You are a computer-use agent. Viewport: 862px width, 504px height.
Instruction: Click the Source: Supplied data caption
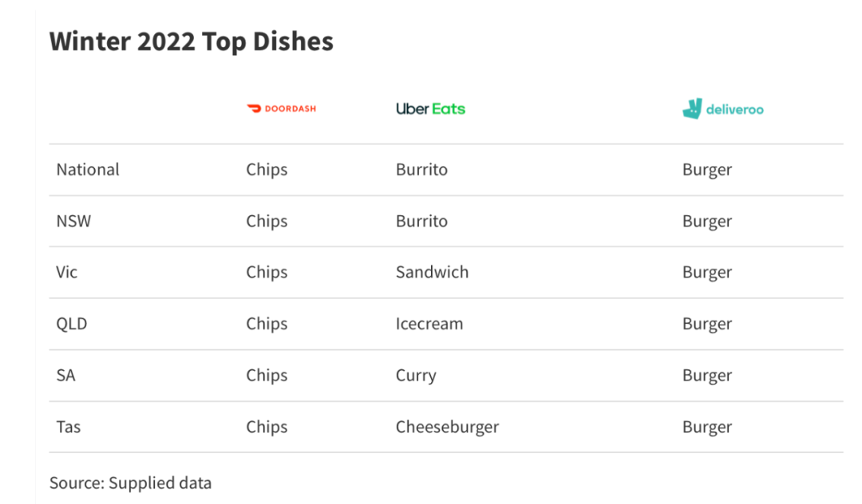coord(130,484)
